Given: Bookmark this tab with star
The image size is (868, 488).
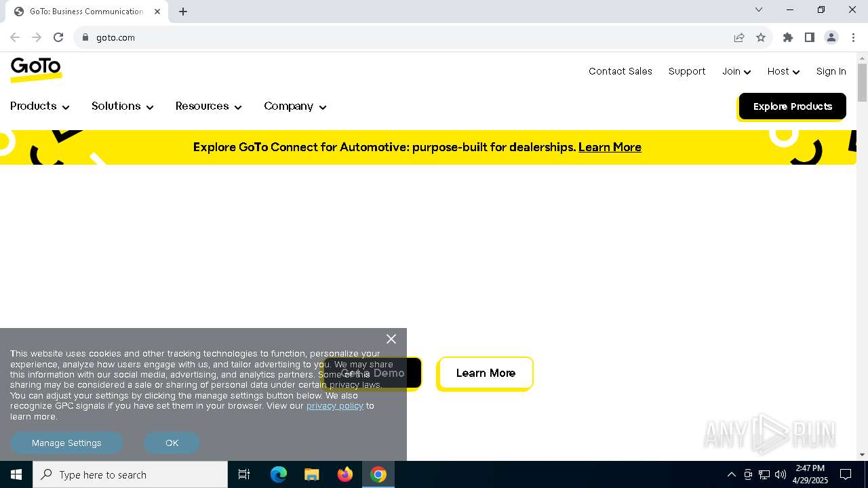Looking at the screenshot, I should (x=761, y=37).
